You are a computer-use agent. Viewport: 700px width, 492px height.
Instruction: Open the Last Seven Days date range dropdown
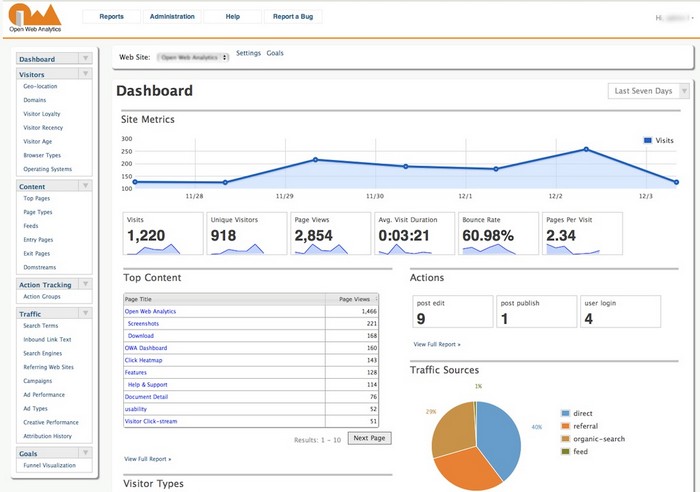tap(649, 91)
